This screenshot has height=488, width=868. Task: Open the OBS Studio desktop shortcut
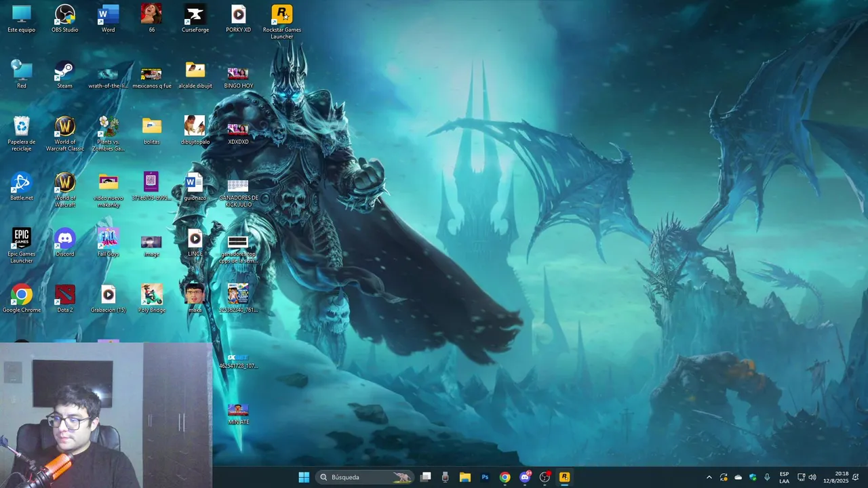coord(65,18)
